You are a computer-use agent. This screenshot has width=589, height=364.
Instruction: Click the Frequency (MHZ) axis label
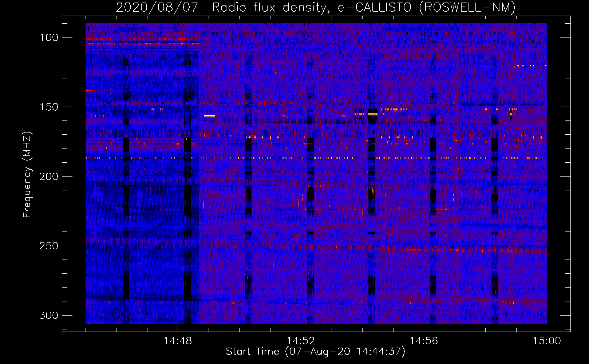(x=27, y=174)
